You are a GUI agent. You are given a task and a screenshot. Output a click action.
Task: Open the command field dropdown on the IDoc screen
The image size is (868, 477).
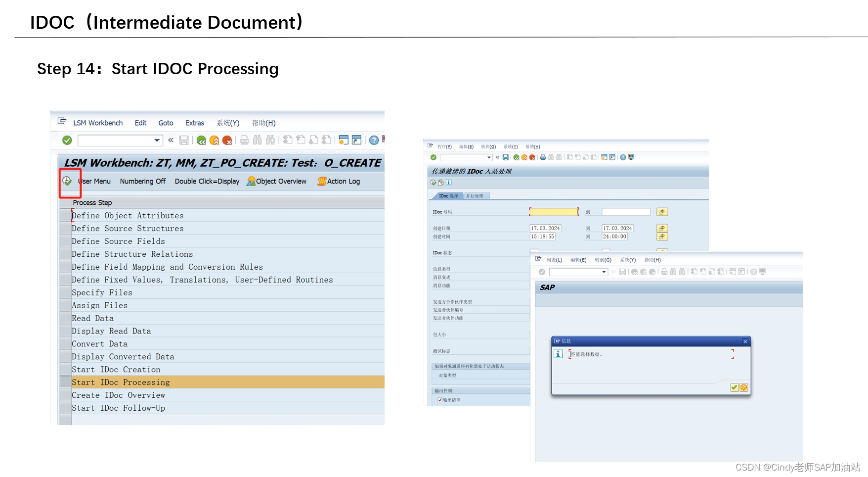click(x=489, y=157)
